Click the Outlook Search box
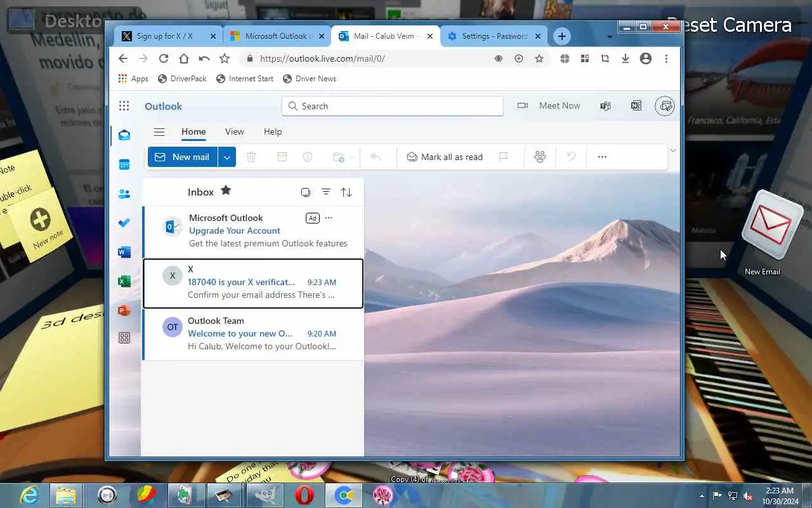Viewport: 812px width, 508px height. [x=393, y=106]
